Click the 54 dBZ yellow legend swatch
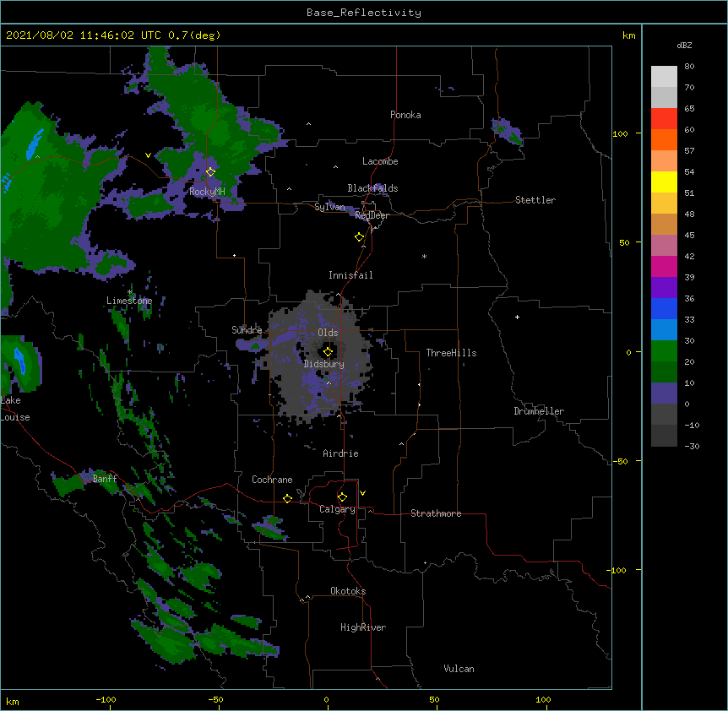 tap(664, 182)
